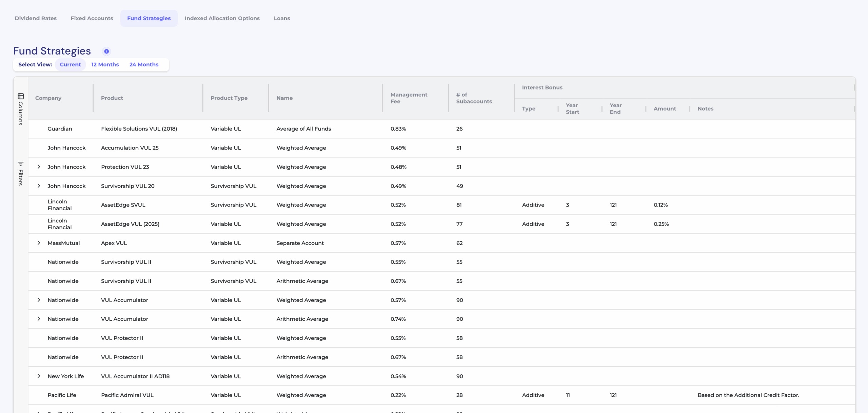
Task: Expand Nationwide VUL Accumulator Arithmetic Average row
Action: point(39,319)
